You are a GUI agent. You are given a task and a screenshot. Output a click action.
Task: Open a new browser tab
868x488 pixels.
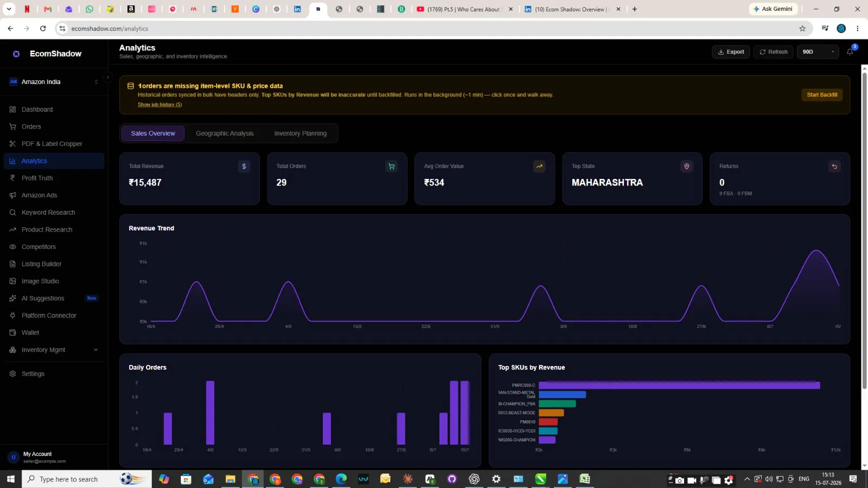coord(635,9)
